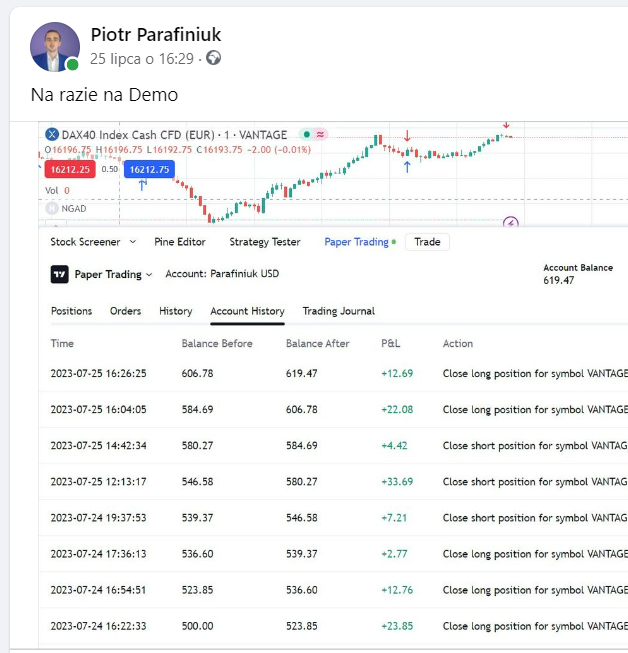Viewport: 628px width, 653px height.
Task: Click the purple lightning icon on chart
Action: [511, 223]
